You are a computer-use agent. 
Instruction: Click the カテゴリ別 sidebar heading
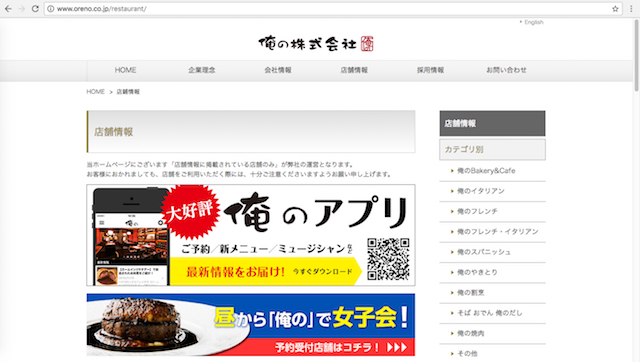492,149
